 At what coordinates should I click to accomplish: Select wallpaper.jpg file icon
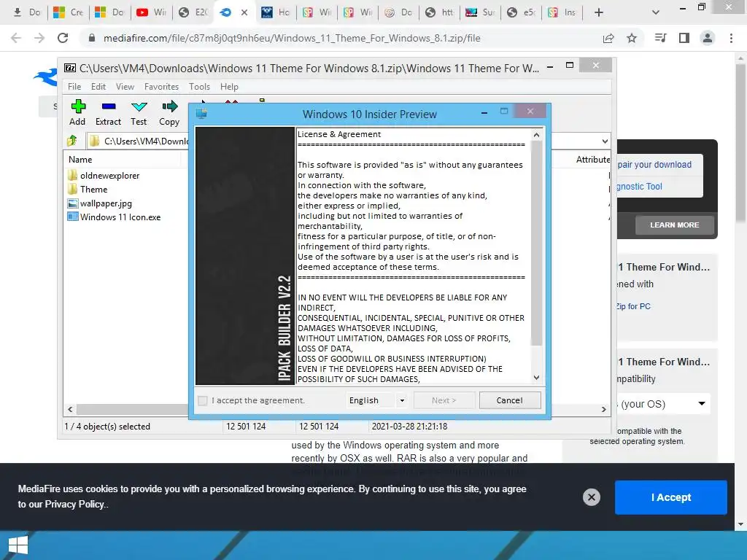pyautogui.click(x=72, y=203)
